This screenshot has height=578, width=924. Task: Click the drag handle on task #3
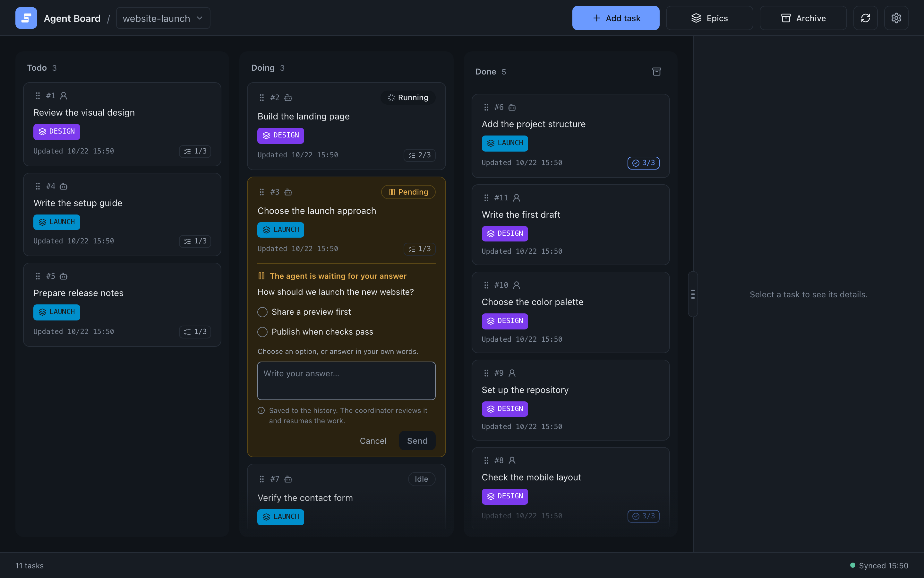(262, 192)
